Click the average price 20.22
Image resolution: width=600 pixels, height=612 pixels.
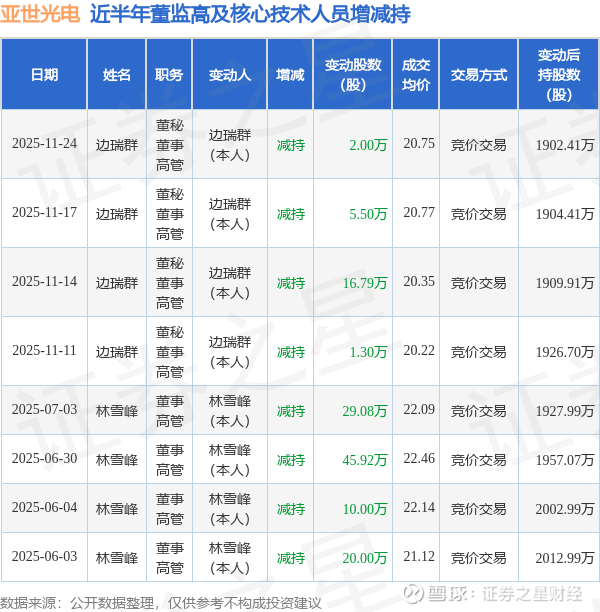pos(419,351)
